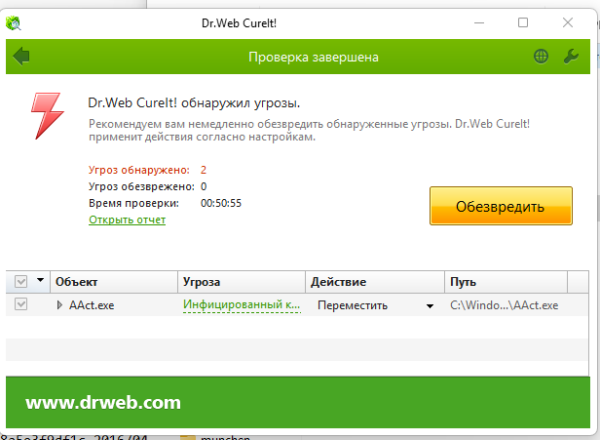The height and width of the screenshot is (440, 600).
Task: Click the Угроз обнаружено: 2 line
Action: (x=147, y=170)
